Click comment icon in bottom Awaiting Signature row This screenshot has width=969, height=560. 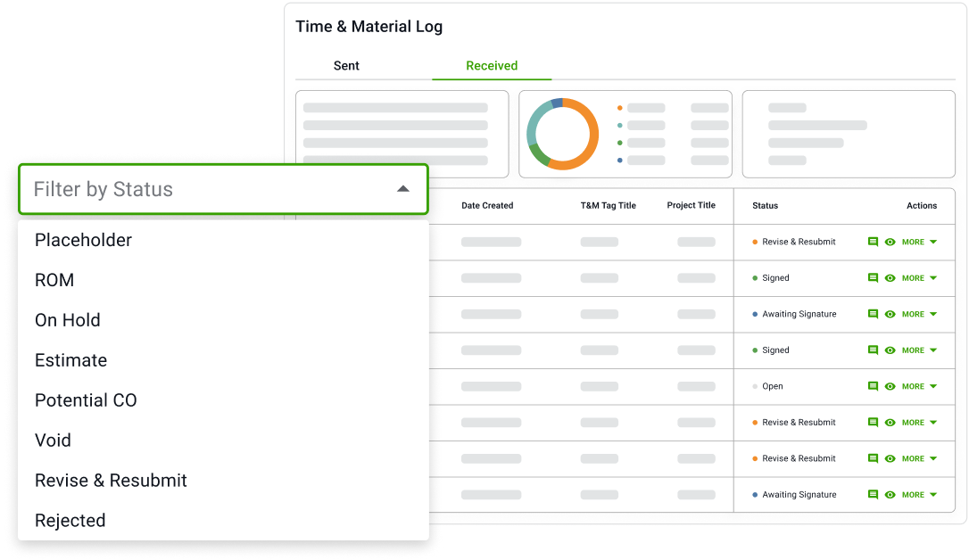[x=873, y=495]
